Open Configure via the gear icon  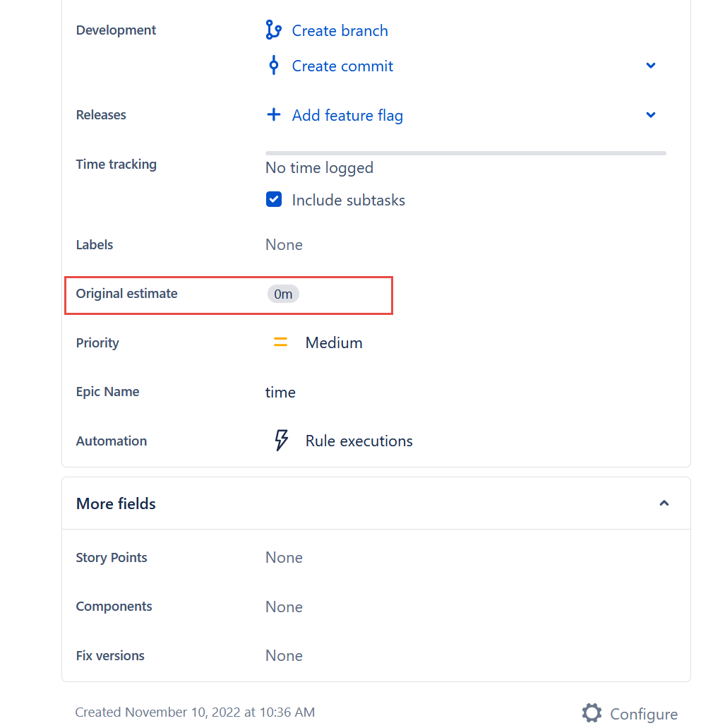pos(592,712)
